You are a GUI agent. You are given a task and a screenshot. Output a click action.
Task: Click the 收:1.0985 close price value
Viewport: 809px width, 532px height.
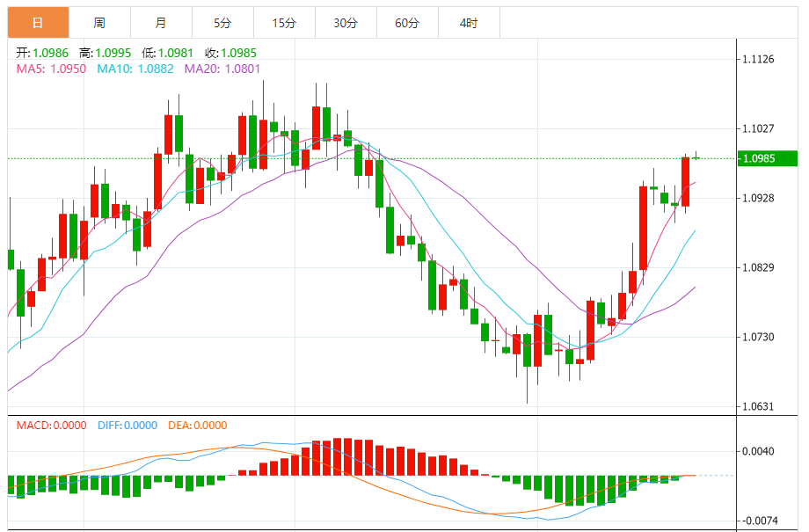pyautogui.click(x=230, y=53)
